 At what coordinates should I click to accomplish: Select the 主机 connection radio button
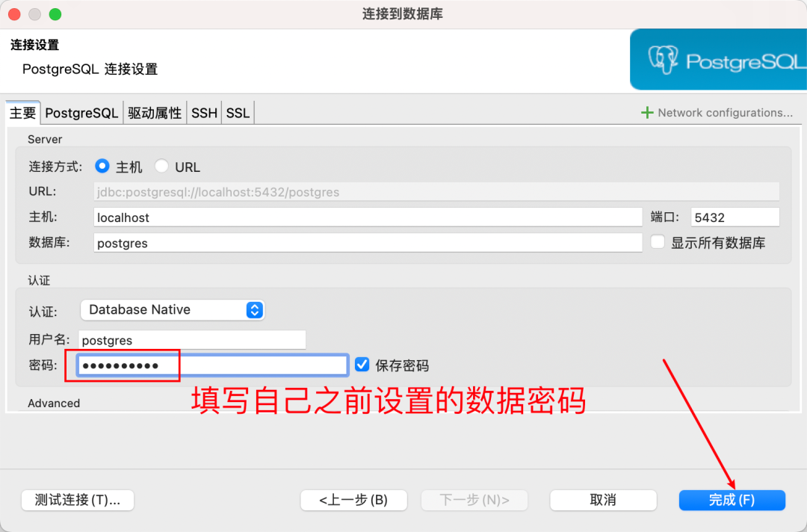tap(102, 166)
